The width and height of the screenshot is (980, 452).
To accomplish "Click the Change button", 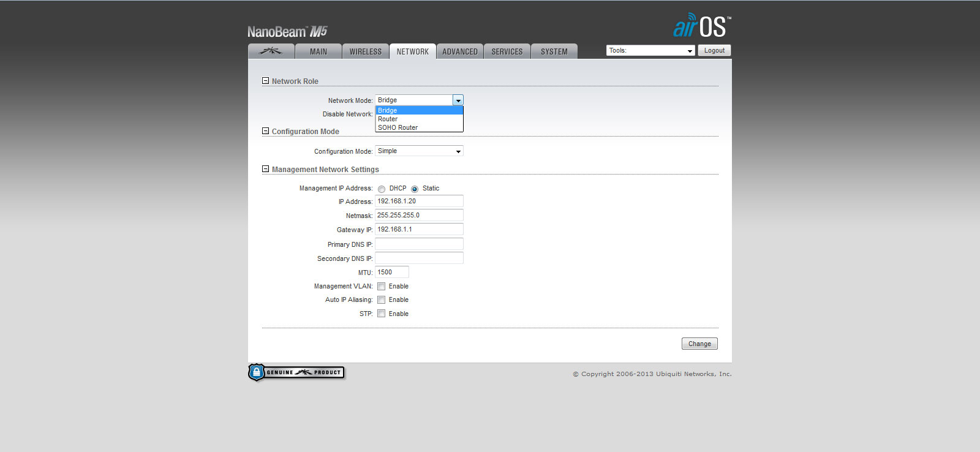I will [x=699, y=344].
